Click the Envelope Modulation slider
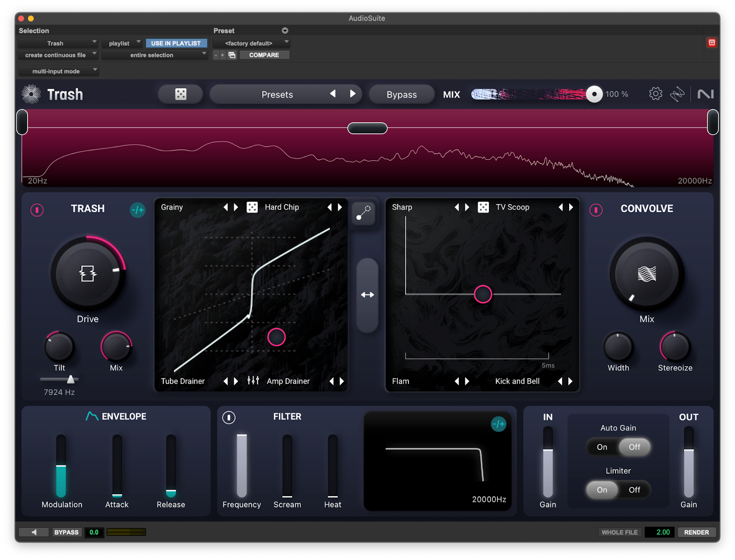 [61, 466]
